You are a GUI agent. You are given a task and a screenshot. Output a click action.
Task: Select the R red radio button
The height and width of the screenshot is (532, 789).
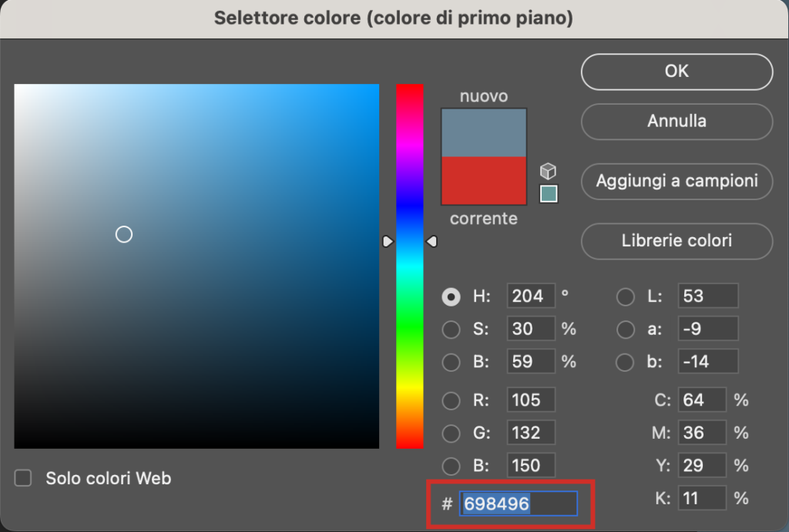[x=452, y=400]
